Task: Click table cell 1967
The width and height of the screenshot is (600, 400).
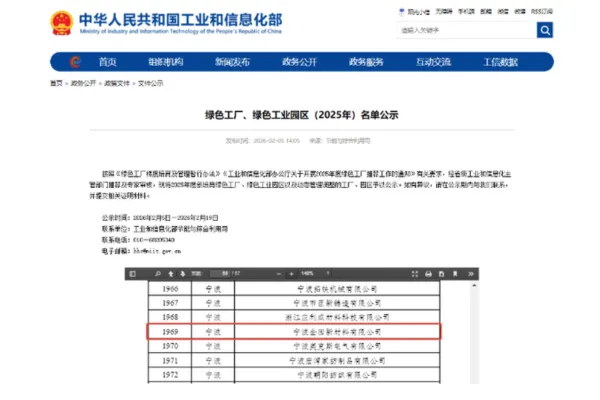Action: pos(170,303)
